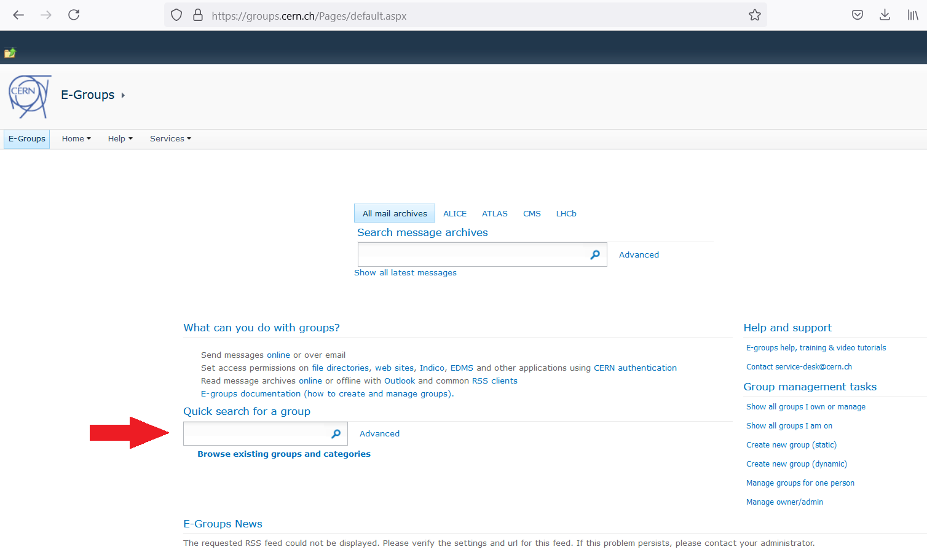Click Show all groups I am on
927x560 pixels.
click(789, 426)
